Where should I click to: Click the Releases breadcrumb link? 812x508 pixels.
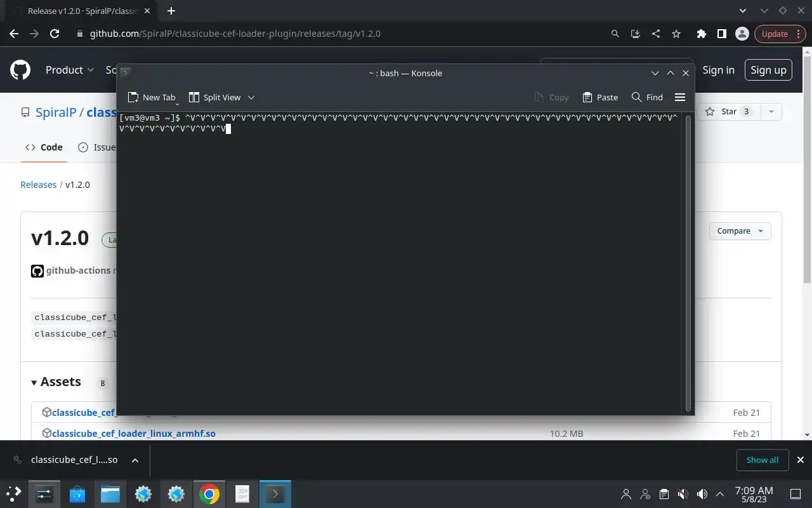[38, 185]
